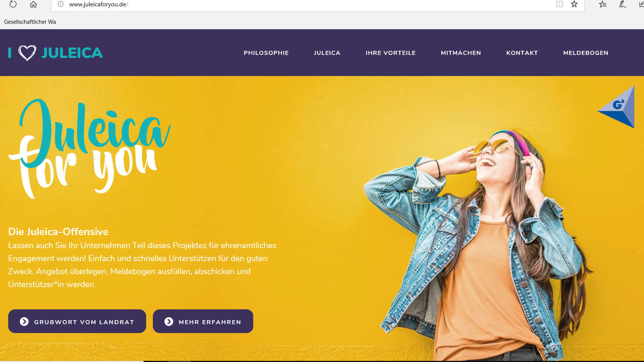Click the share icon at toolbar edge

[641, 4]
